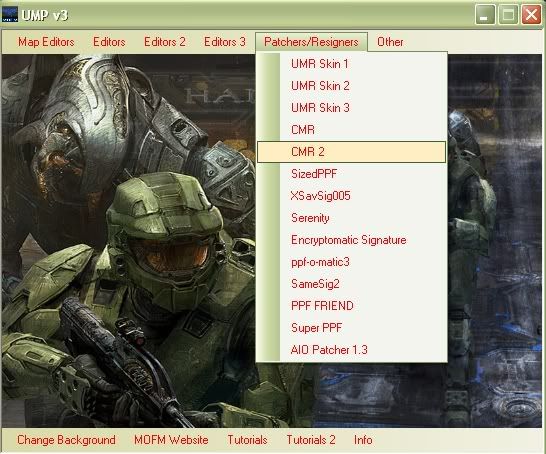Choose the CMR entry
This screenshot has height=454, width=546.
[351, 130]
